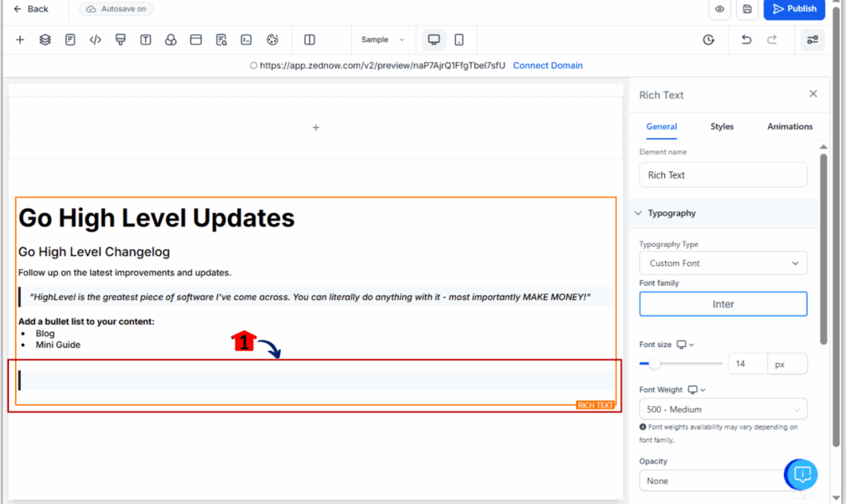Viewport: 846px width, 504px height.
Task: Click the add section plus in canvas
Action: (316, 127)
